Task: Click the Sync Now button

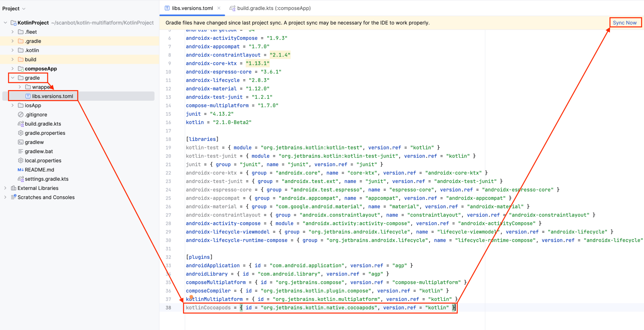Action: [x=625, y=22]
